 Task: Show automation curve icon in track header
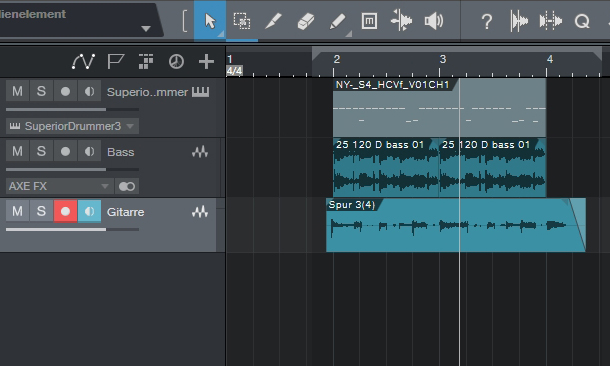click(83, 61)
